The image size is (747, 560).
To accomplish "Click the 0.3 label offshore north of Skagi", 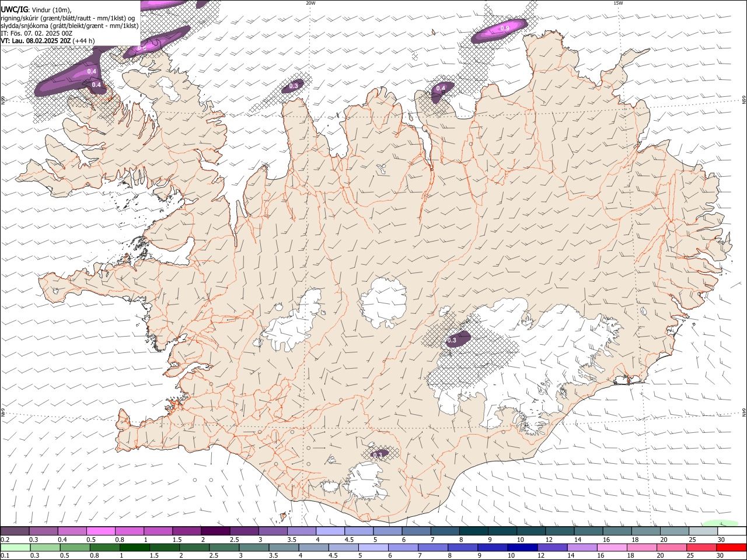I will (294, 86).
